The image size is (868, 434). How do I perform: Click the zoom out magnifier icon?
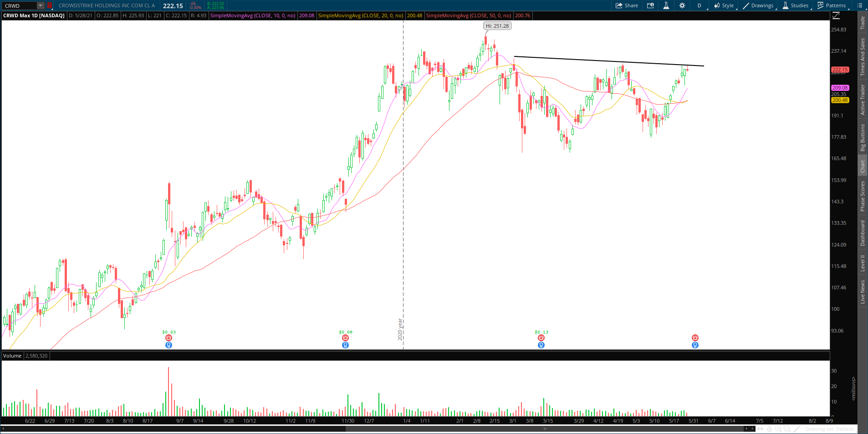pyautogui.click(x=788, y=429)
